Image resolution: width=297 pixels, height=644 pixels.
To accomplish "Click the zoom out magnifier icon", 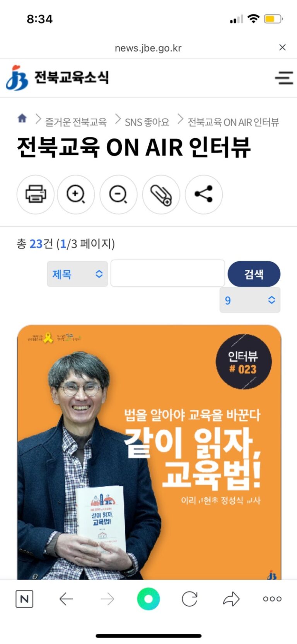I will (118, 194).
